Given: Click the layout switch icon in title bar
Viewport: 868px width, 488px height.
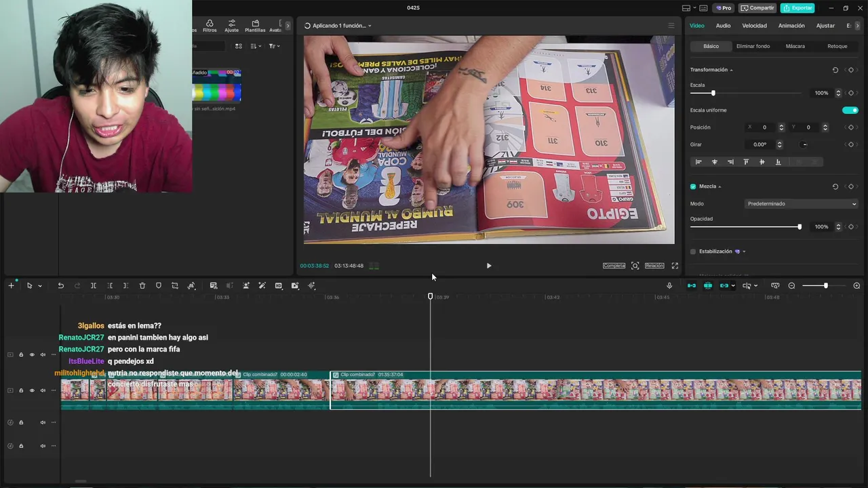Looking at the screenshot, I should pos(686,8).
